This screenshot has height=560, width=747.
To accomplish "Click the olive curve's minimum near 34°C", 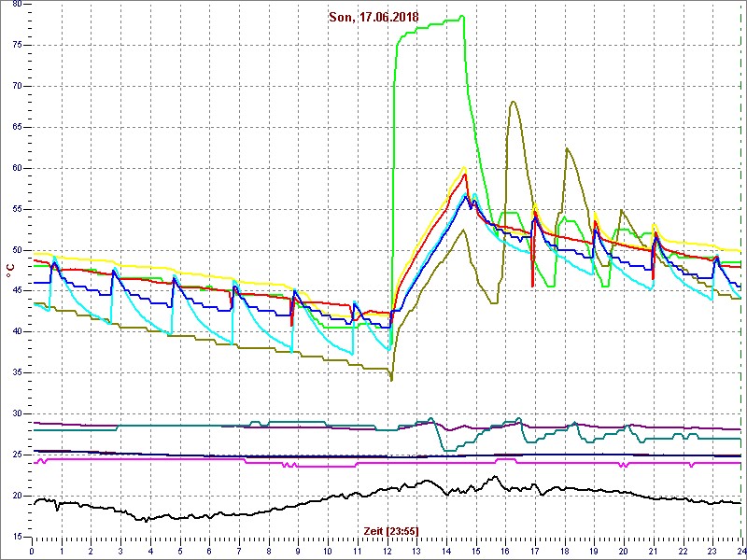I will [x=391, y=380].
